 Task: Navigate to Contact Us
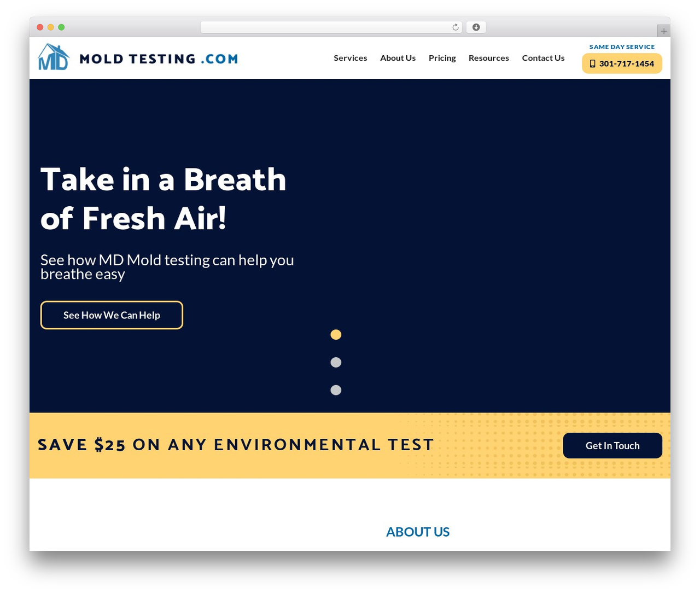[543, 58]
